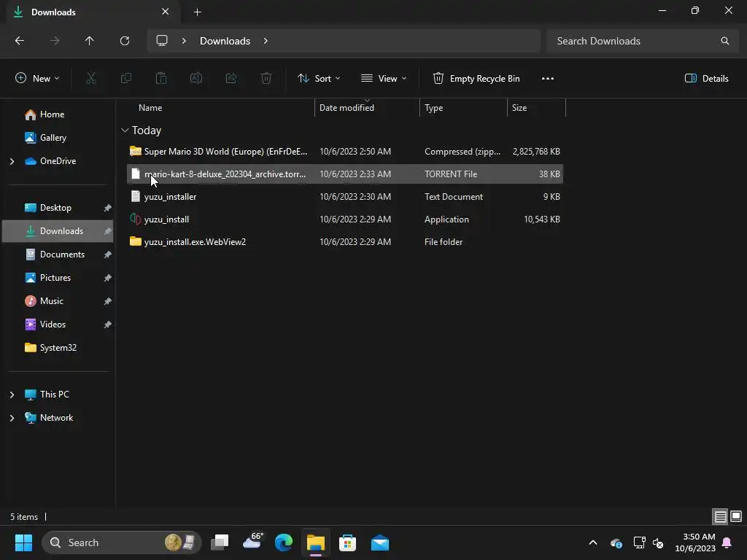Click the Copy icon in the toolbar
This screenshot has height=560, width=747.
[125, 79]
